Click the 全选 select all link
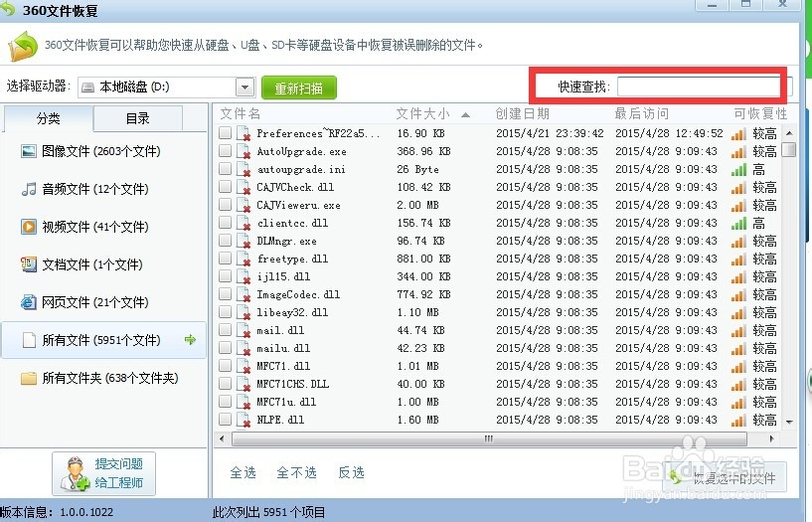This screenshot has width=812, height=522. coord(243,472)
